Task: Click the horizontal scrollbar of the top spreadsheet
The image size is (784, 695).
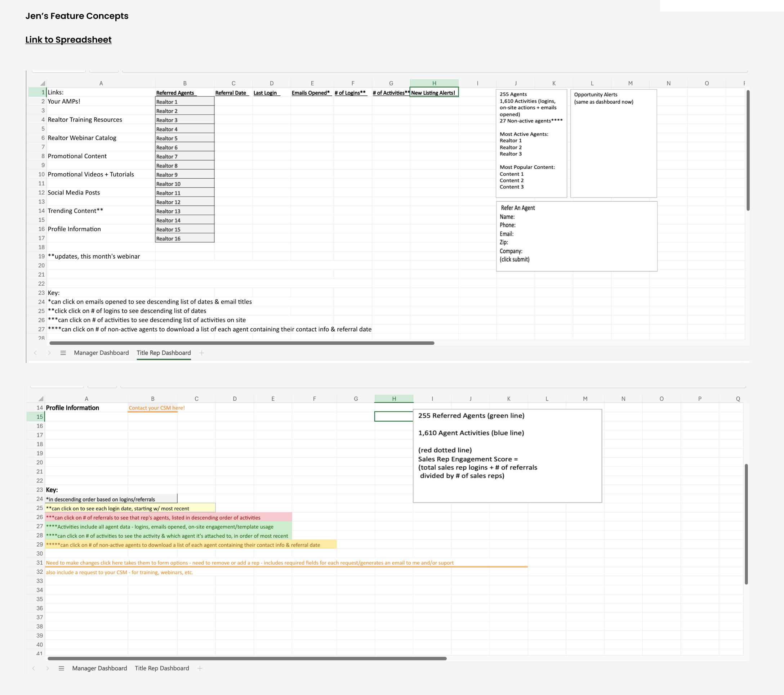Action: [x=242, y=343]
